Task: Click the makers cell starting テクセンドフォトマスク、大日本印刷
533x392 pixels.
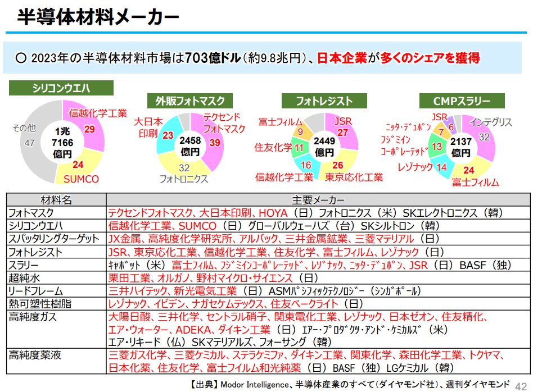Action: point(318,213)
